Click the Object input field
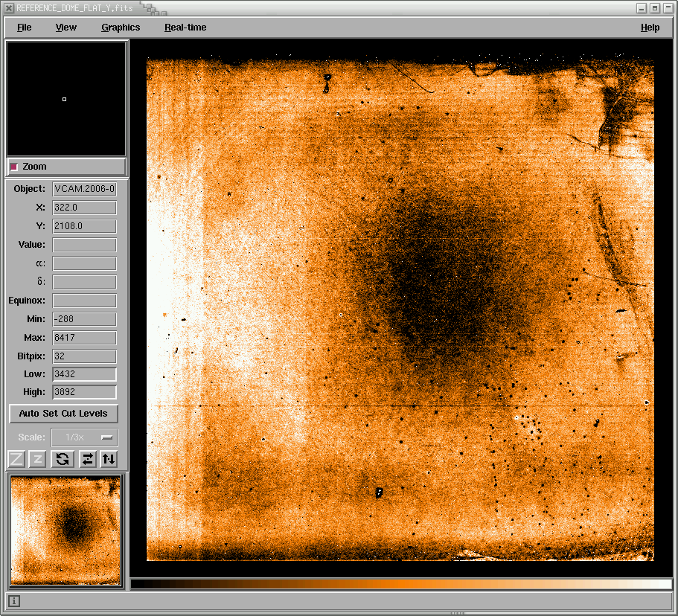This screenshot has height=616, width=678. pyautogui.click(x=84, y=189)
